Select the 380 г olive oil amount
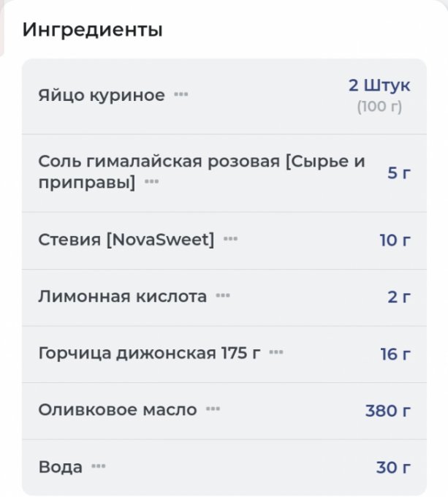The height and width of the screenshot is (497, 448). (x=387, y=410)
